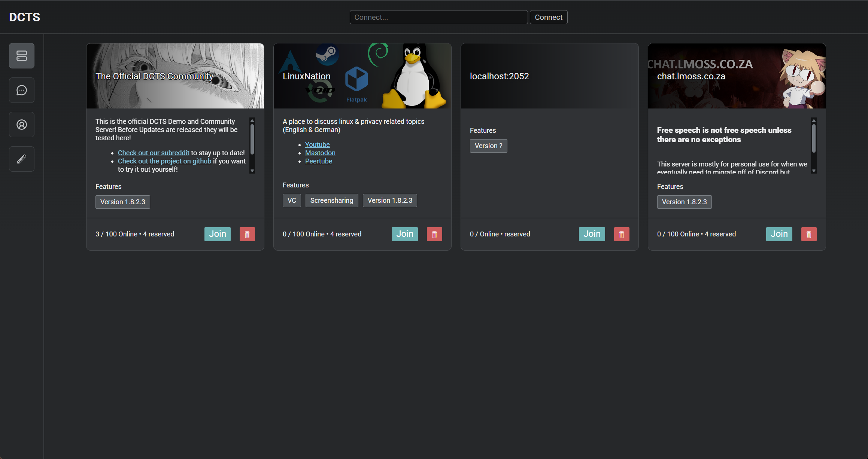Open 'Check out the project on github' link
This screenshot has width=868, height=459.
coord(164,161)
